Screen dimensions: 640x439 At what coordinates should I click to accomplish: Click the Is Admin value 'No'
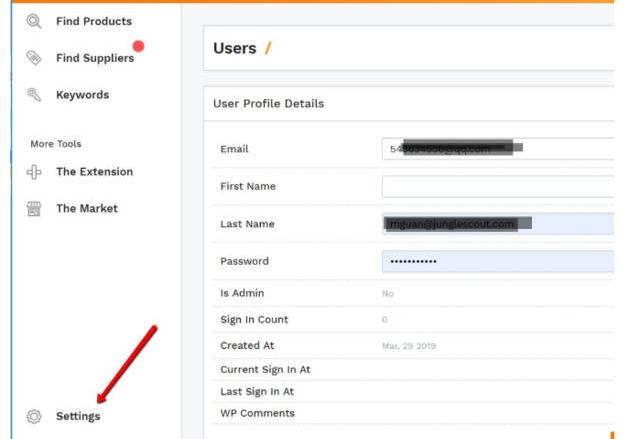(387, 294)
